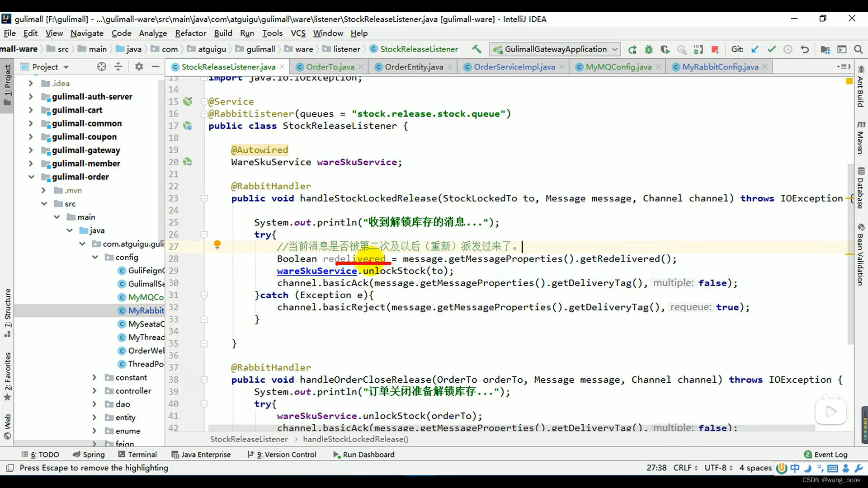This screenshot has height=488, width=868.
Task: Click line separator CRLF in status bar
Action: click(685, 468)
